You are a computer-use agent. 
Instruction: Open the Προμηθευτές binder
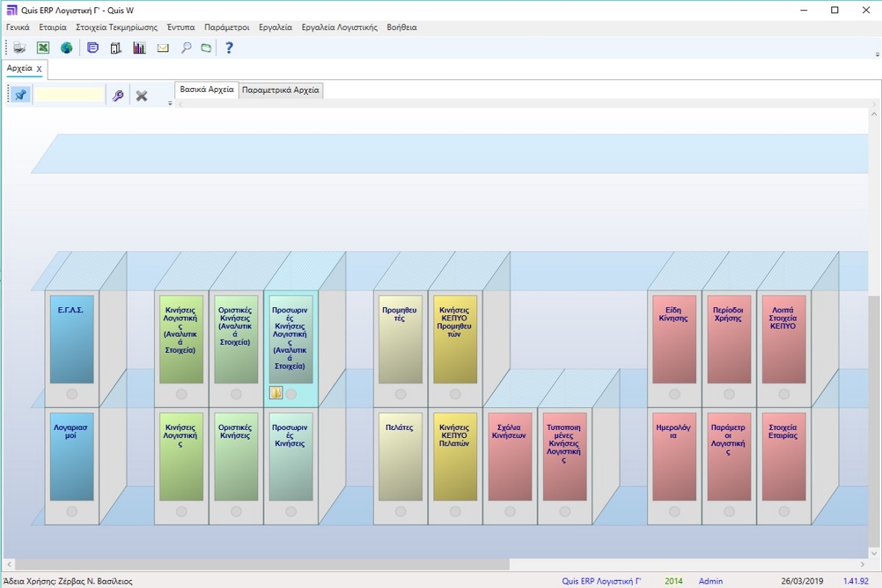pos(400,339)
